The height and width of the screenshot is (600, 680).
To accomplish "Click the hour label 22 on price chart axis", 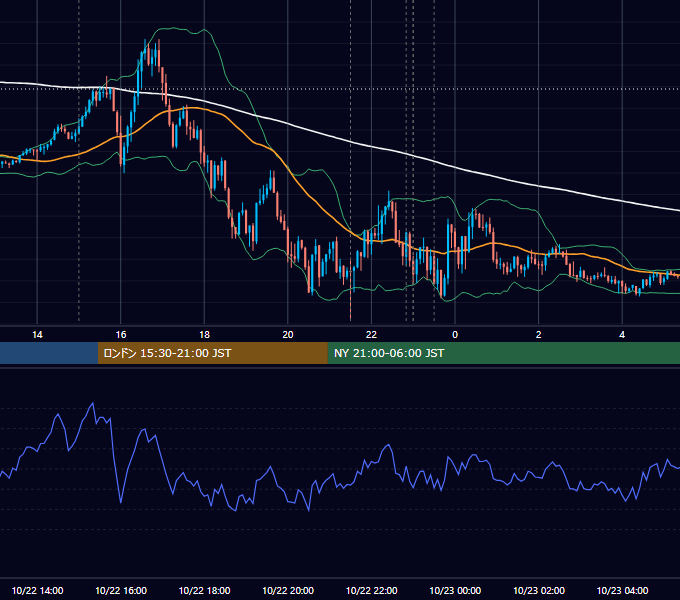I will coord(371,335).
